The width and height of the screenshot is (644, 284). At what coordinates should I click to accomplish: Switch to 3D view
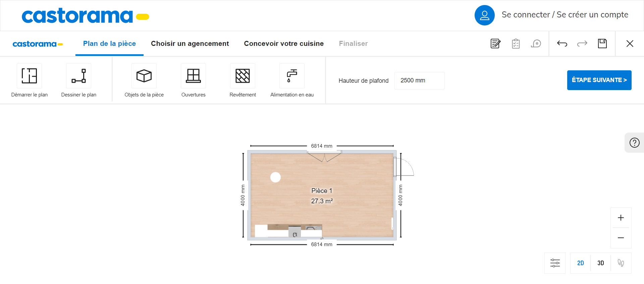601,263
